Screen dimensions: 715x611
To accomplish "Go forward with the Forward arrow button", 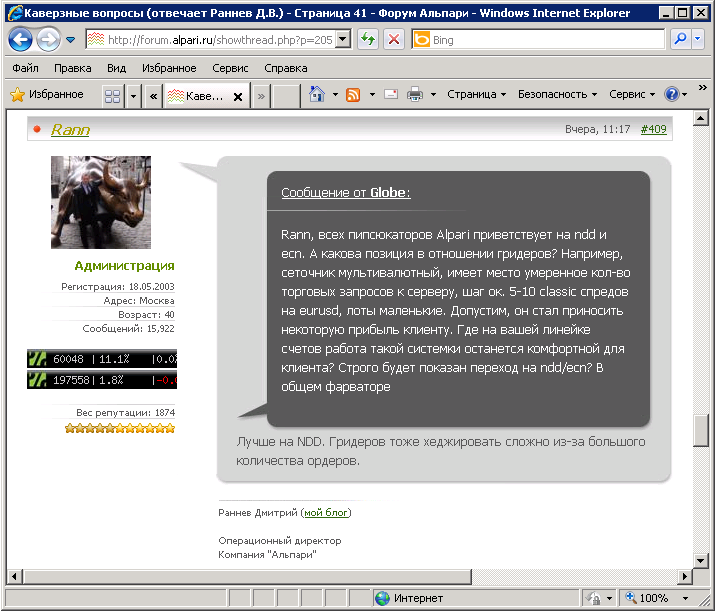I will point(48,40).
